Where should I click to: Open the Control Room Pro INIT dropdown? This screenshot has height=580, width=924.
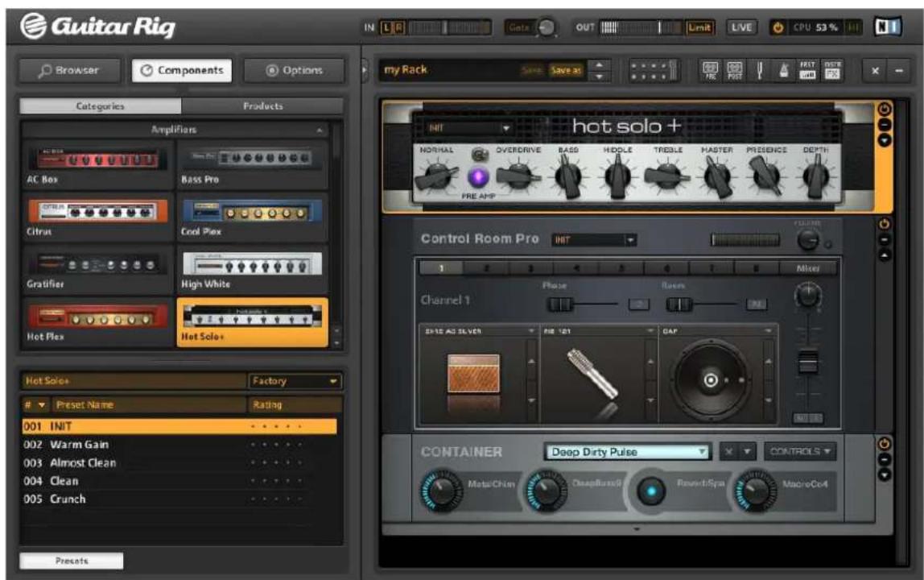click(594, 239)
